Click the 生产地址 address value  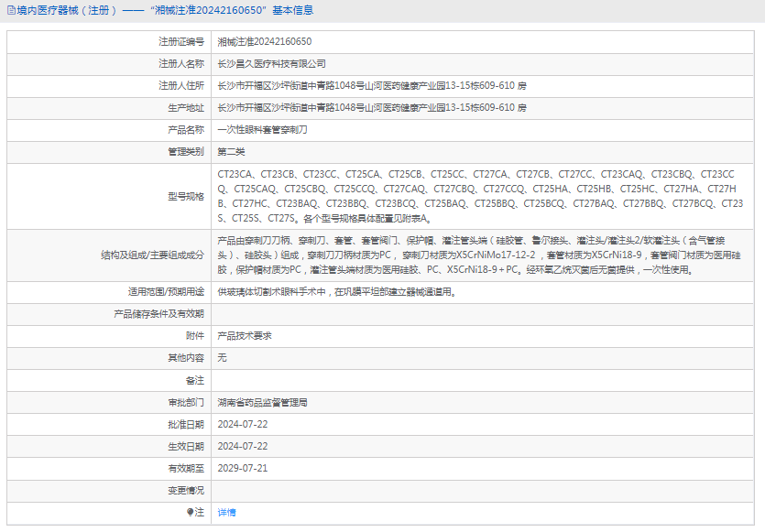[x=371, y=108]
